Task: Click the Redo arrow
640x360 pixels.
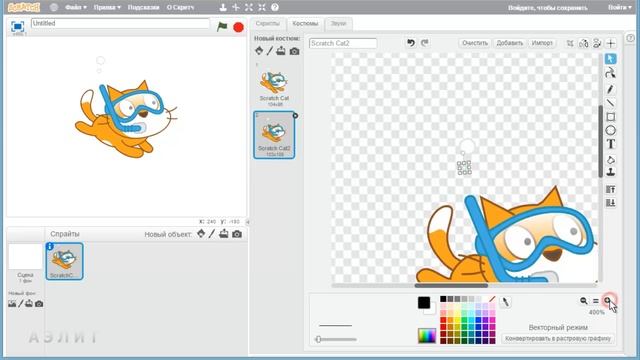Action: click(x=424, y=43)
